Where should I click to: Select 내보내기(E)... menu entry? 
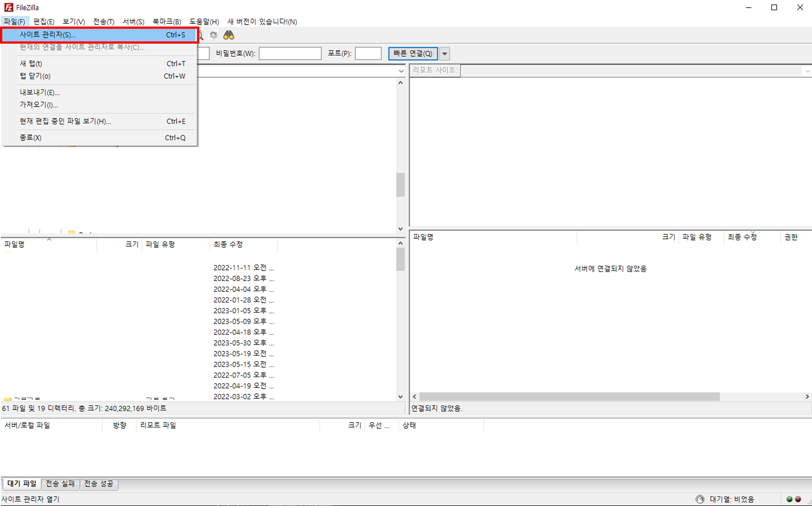pos(100,92)
